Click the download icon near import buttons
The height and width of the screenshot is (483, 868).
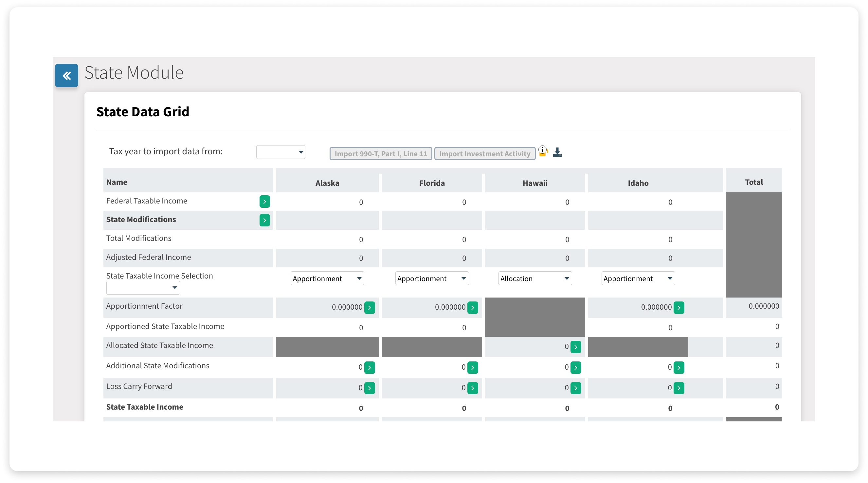[x=557, y=152]
